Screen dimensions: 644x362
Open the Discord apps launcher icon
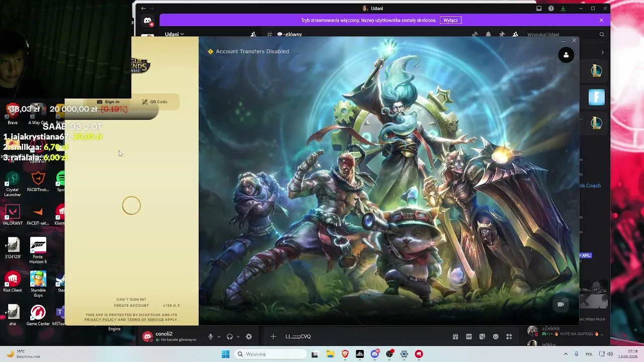pos(509,336)
